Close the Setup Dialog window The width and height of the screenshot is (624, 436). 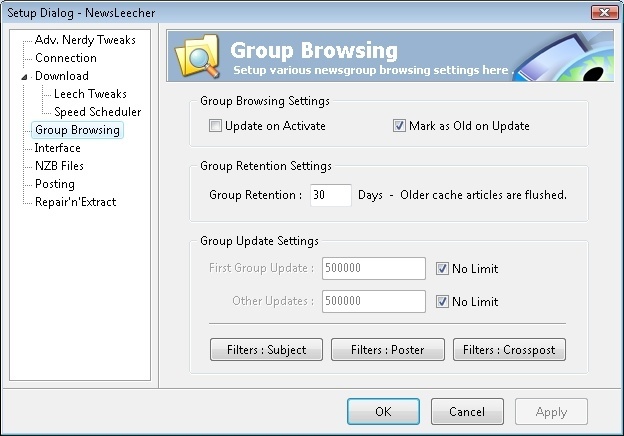pos(604,12)
